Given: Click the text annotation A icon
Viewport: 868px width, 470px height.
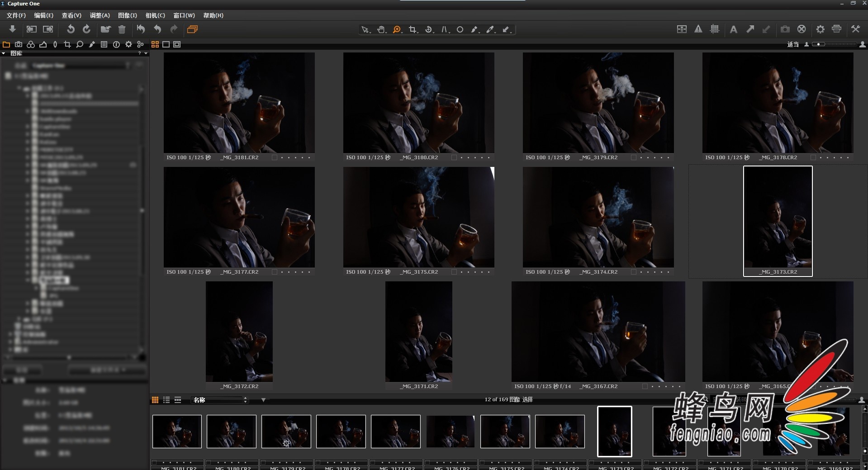Looking at the screenshot, I should point(734,29).
